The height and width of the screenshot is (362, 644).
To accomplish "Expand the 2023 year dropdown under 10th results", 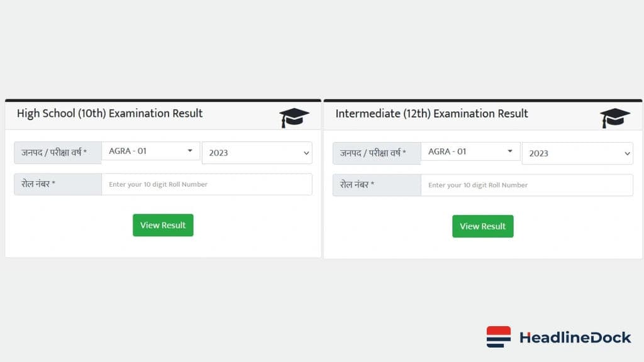I will tap(257, 153).
